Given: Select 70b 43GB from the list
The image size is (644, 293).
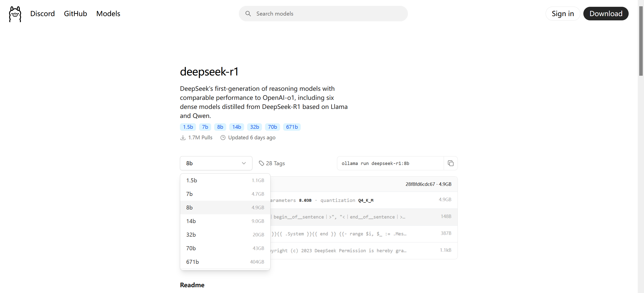Looking at the screenshot, I should point(225,248).
